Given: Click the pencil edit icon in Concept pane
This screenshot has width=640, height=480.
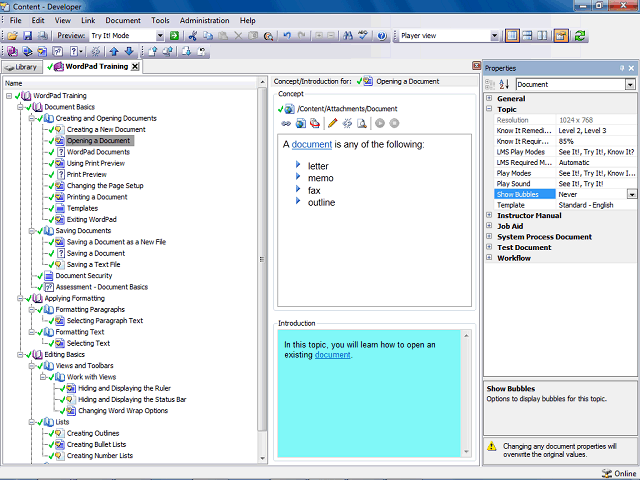Looking at the screenshot, I should (x=332, y=123).
